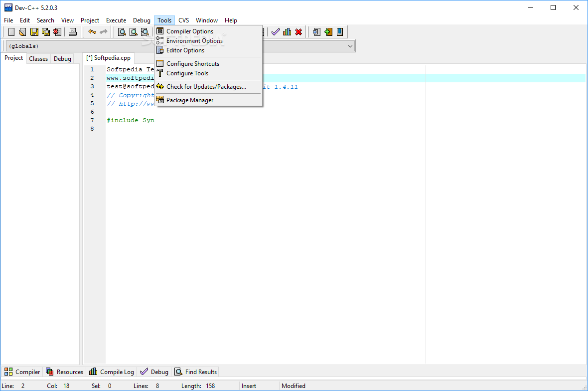
Task: Expand the members combo box arrow
Action: (x=350, y=46)
